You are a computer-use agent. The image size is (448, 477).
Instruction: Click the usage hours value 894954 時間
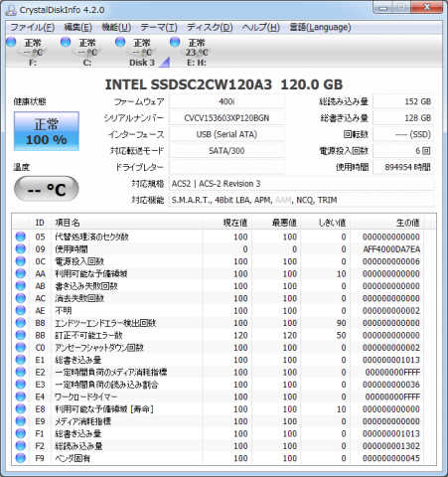[x=403, y=167]
